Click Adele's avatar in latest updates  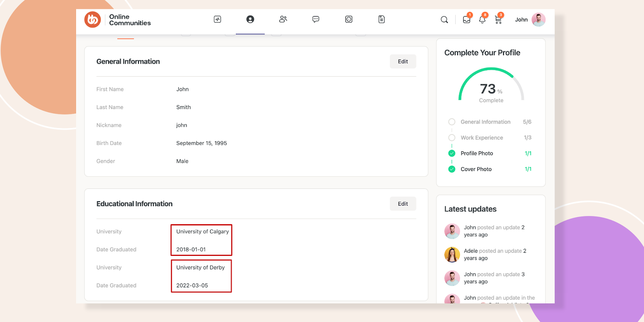[452, 255]
